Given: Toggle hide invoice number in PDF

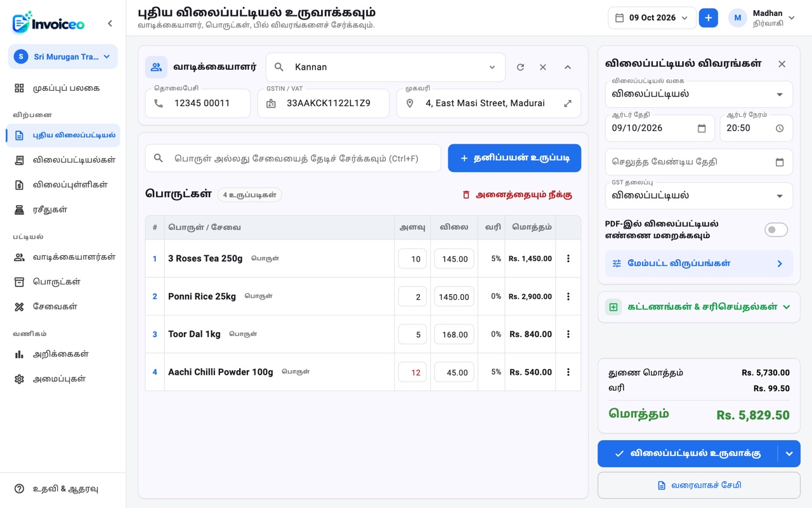Looking at the screenshot, I should (776, 230).
